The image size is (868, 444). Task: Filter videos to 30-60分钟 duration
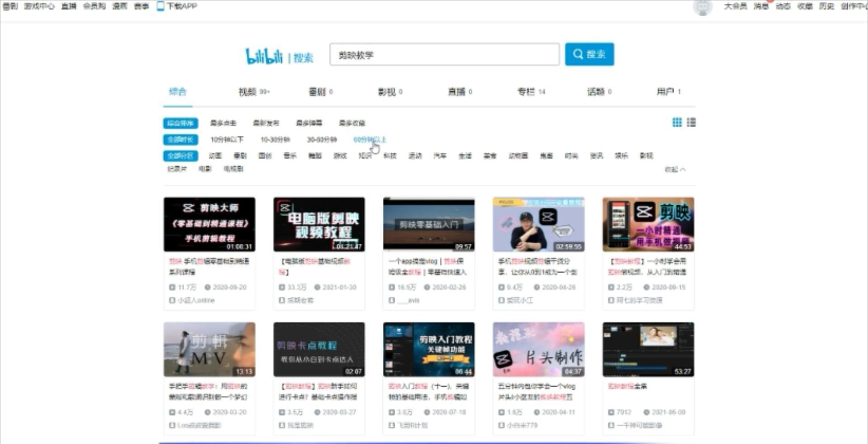[322, 140]
